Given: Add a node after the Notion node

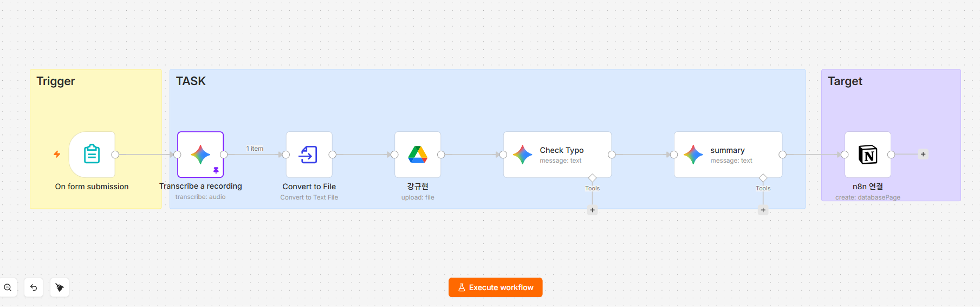Looking at the screenshot, I should [923, 155].
